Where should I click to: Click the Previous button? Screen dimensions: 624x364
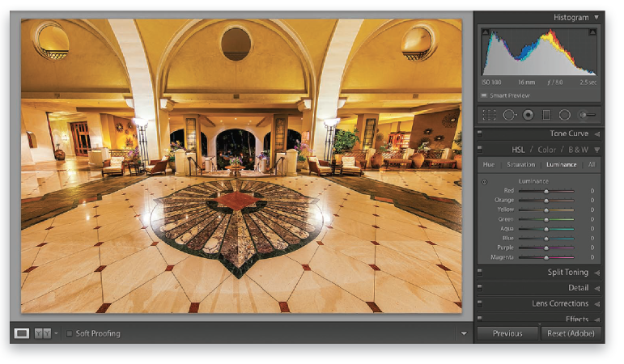507,333
